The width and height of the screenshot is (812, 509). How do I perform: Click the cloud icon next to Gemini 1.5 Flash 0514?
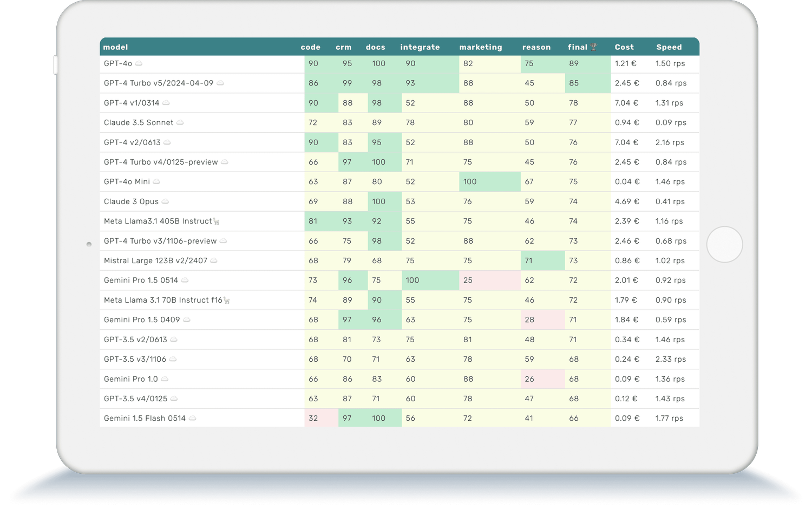[x=192, y=418]
